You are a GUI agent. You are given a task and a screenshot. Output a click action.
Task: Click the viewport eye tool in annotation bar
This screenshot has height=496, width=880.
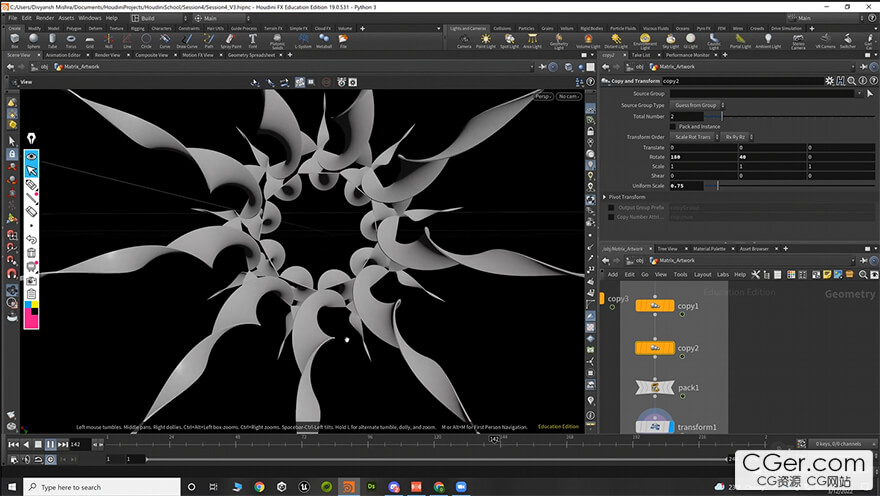coord(31,156)
